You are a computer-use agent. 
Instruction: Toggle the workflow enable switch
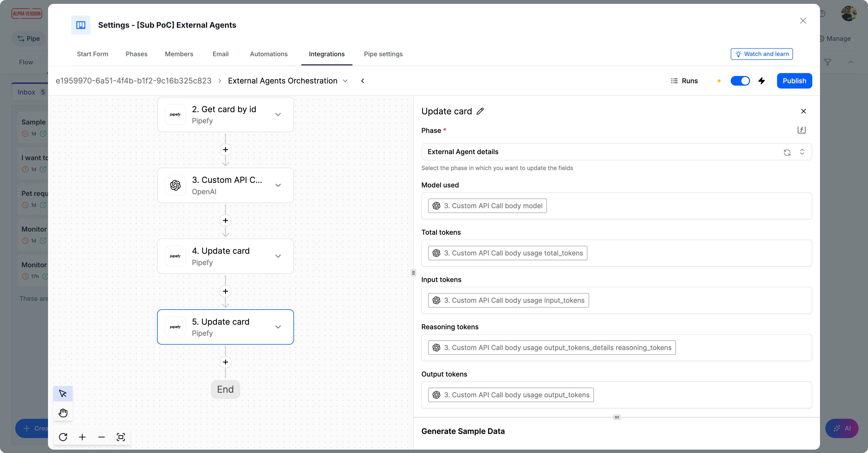pyautogui.click(x=740, y=81)
